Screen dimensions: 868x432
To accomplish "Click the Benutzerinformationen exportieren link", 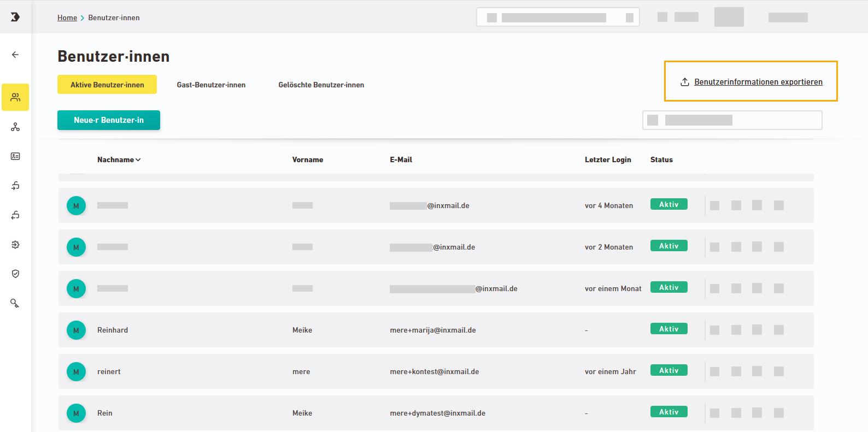I will click(758, 82).
